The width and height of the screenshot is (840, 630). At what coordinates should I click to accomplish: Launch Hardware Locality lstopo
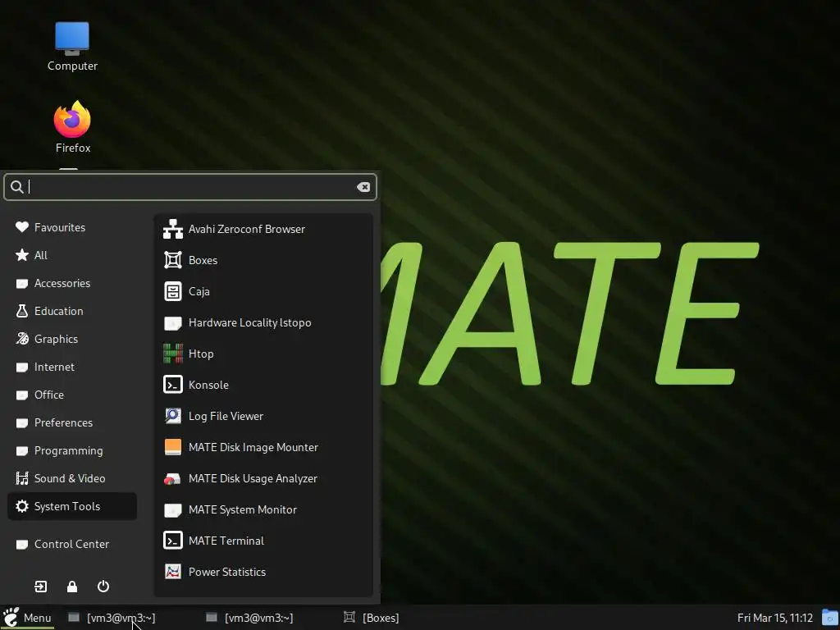(x=263, y=322)
